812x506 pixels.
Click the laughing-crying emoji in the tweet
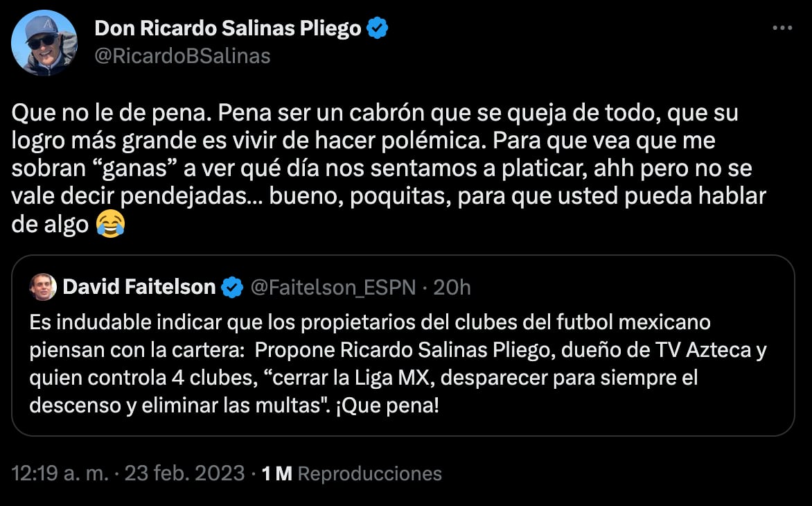pos(111,225)
